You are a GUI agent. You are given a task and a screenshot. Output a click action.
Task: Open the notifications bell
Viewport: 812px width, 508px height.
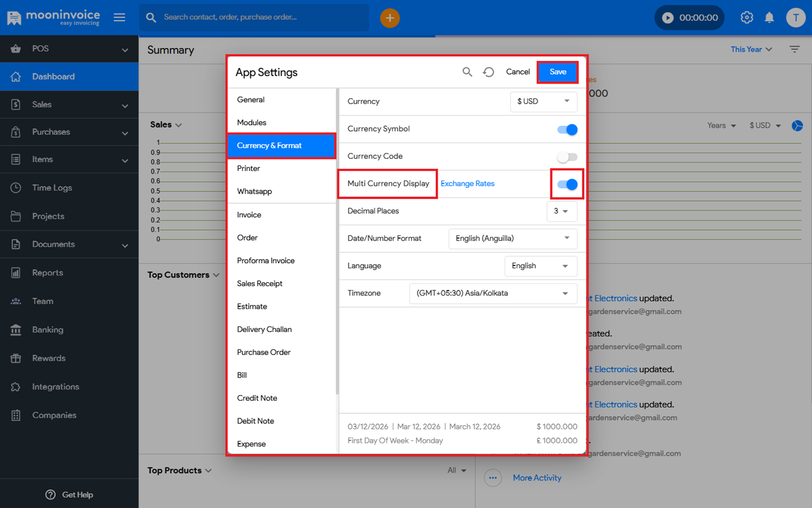click(769, 18)
